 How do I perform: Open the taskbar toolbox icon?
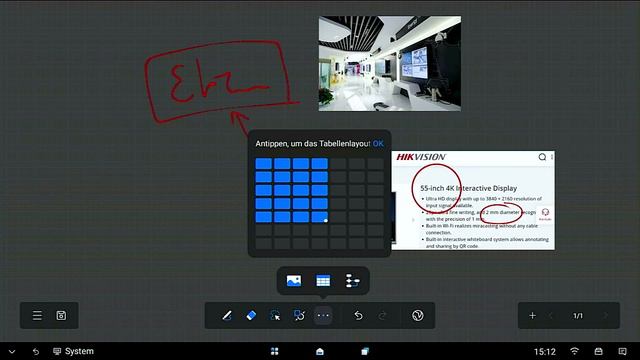[598, 351]
